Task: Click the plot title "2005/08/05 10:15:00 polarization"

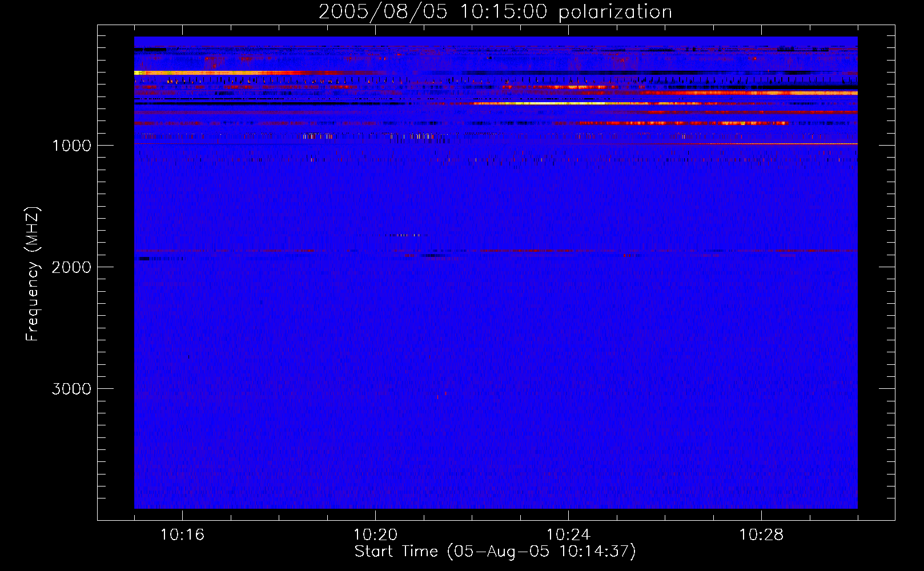Action: click(495, 12)
